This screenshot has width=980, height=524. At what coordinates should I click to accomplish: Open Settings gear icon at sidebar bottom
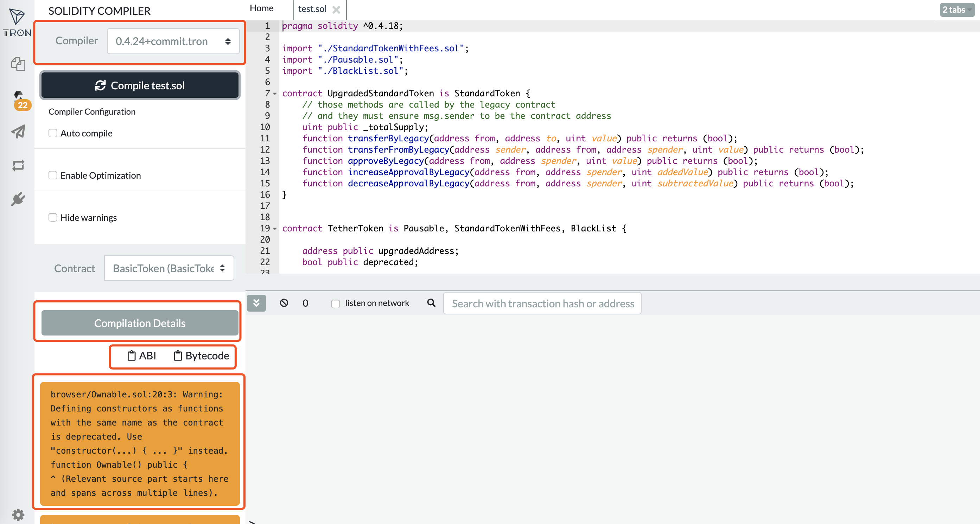[x=18, y=515]
